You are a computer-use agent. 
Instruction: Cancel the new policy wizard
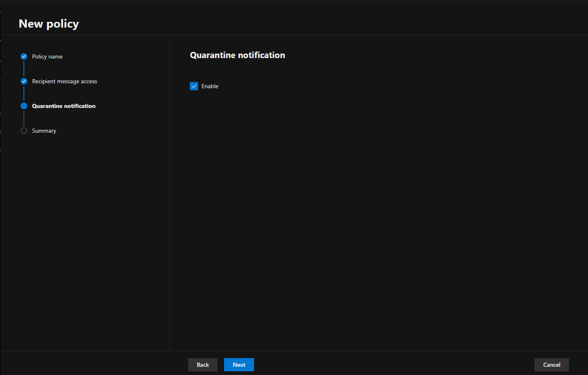[x=551, y=365]
